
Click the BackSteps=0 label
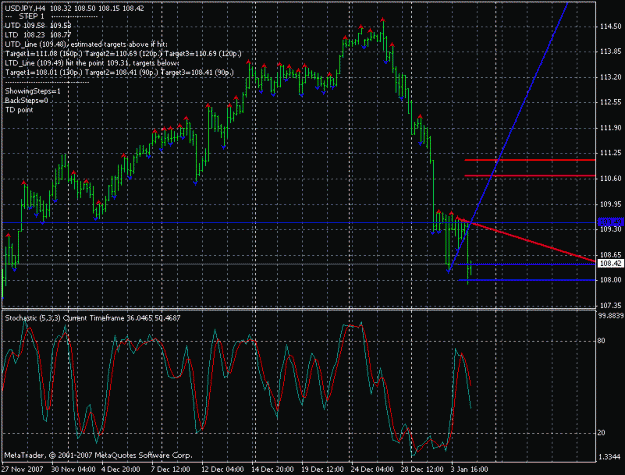(26, 100)
